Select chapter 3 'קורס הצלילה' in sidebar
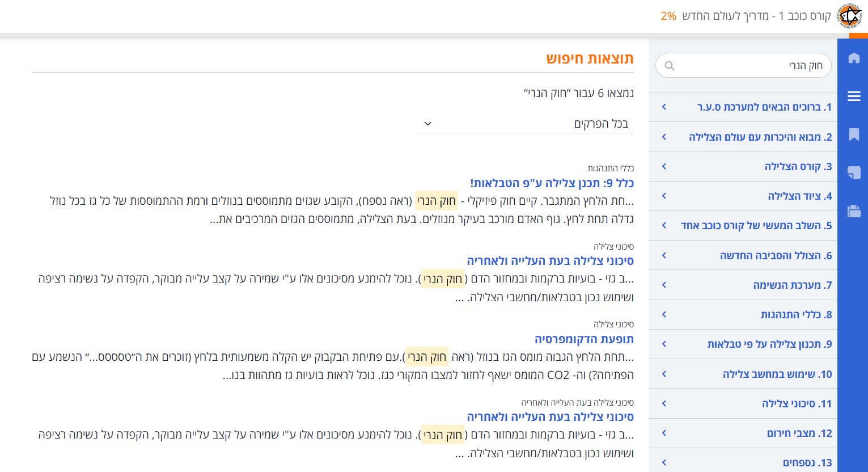The height and width of the screenshot is (472, 868). [x=798, y=167]
